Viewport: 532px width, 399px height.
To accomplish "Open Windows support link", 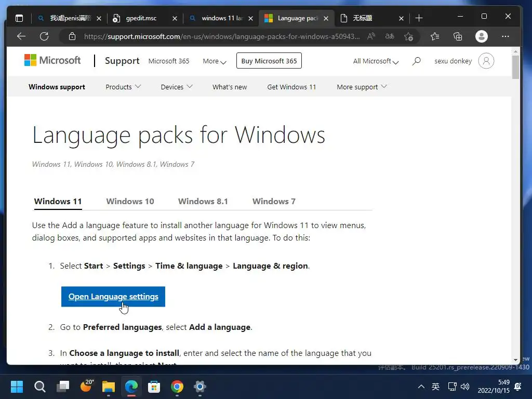I will (x=57, y=87).
